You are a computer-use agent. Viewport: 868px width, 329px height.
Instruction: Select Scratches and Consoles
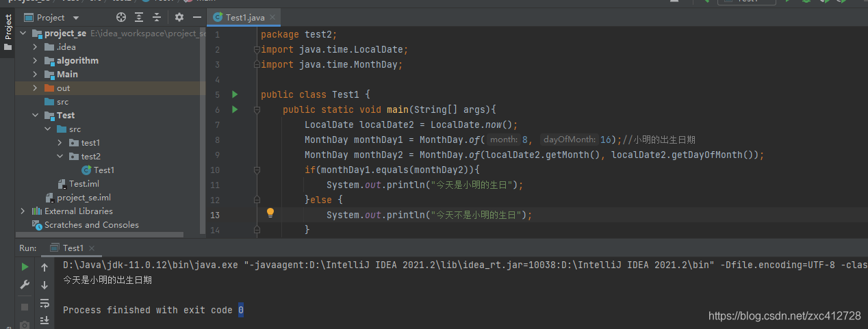[x=86, y=225]
